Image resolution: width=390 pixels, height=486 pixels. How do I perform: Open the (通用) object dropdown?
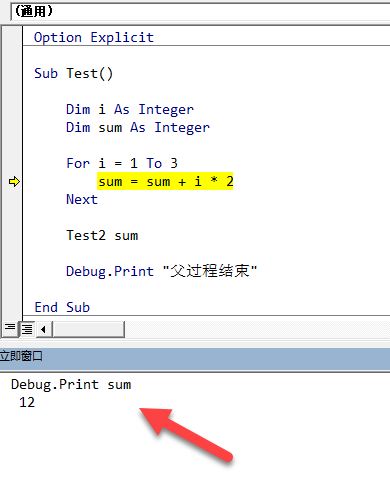pos(200,11)
